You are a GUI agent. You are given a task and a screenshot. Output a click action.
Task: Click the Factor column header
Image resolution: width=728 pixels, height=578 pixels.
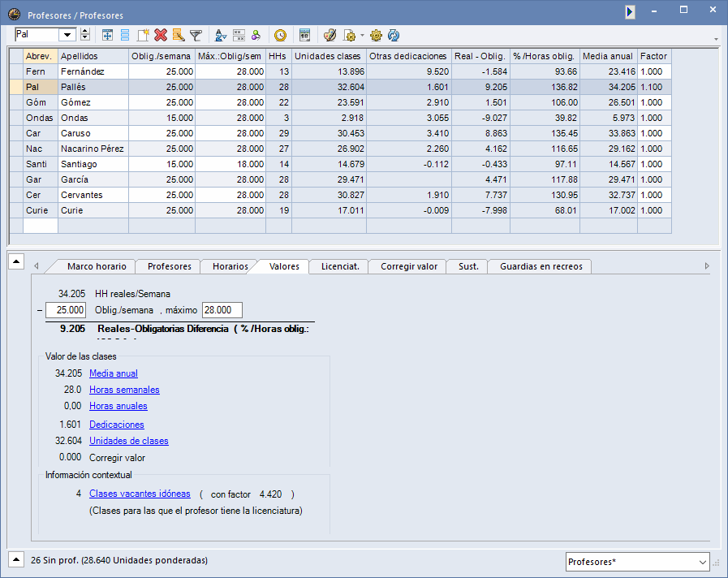(x=654, y=56)
